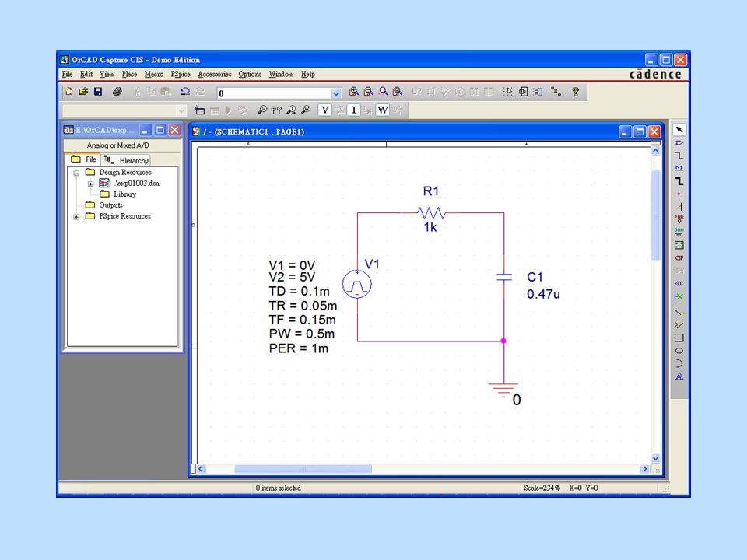Select the Place Text tool
This screenshot has height=560, width=747.
coord(679,376)
